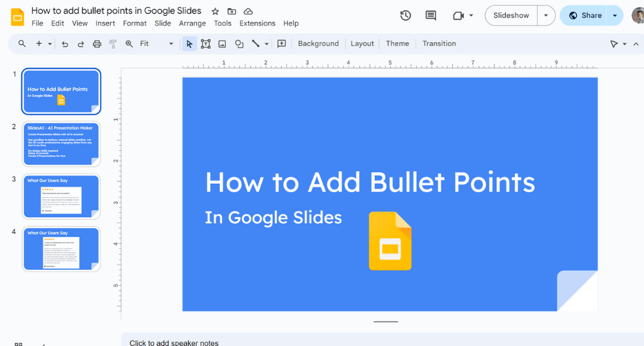
Task: Click the user profile avatar
Action: coord(638,16)
